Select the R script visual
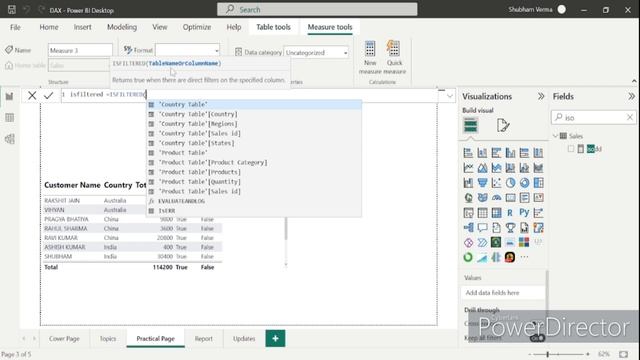 point(510,213)
